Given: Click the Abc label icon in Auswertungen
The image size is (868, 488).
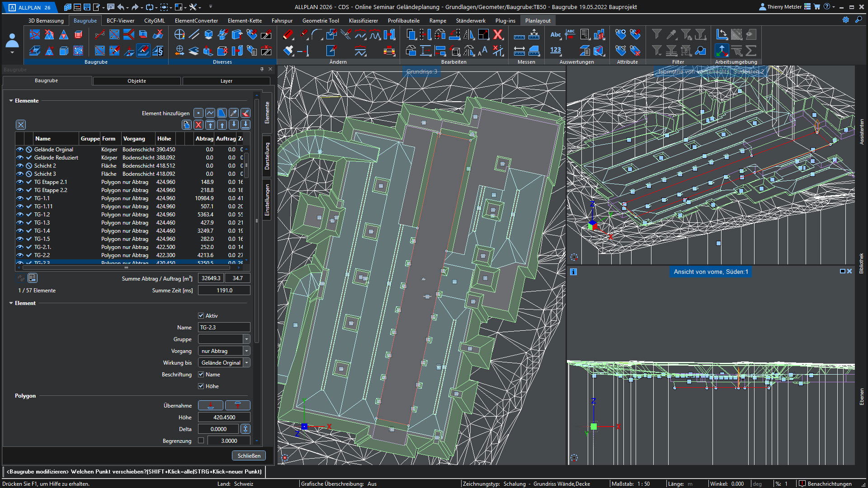Looking at the screenshot, I should point(555,35).
